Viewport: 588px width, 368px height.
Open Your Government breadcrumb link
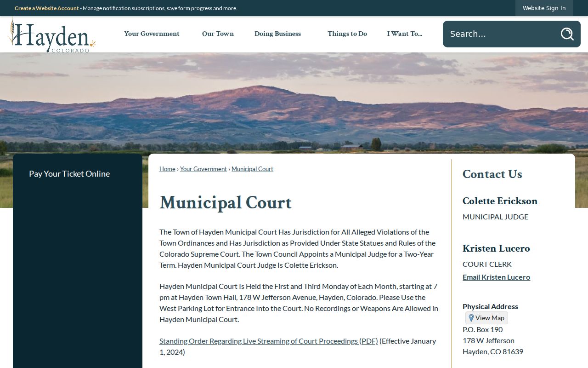(204, 169)
